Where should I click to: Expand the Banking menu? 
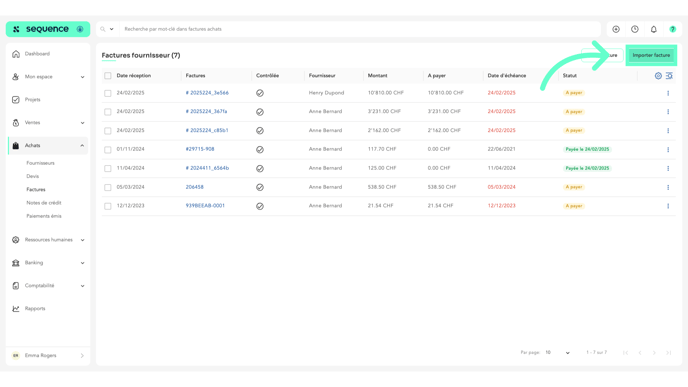tap(48, 263)
